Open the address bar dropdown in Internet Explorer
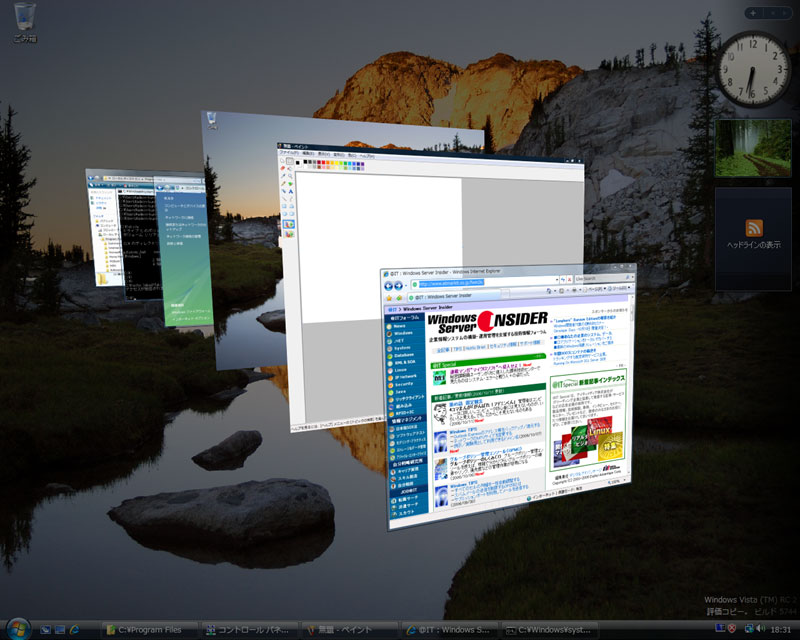The width and height of the screenshot is (800, 640). pos(557,280)
